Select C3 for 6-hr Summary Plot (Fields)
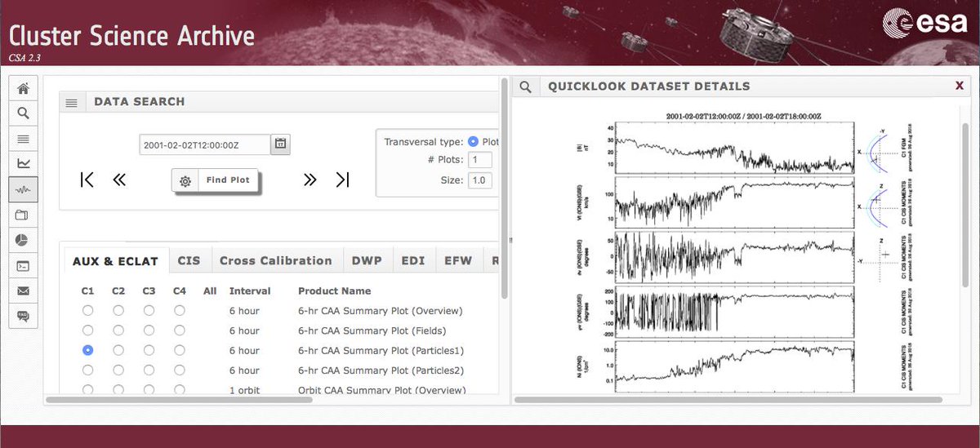 [149, 330]
